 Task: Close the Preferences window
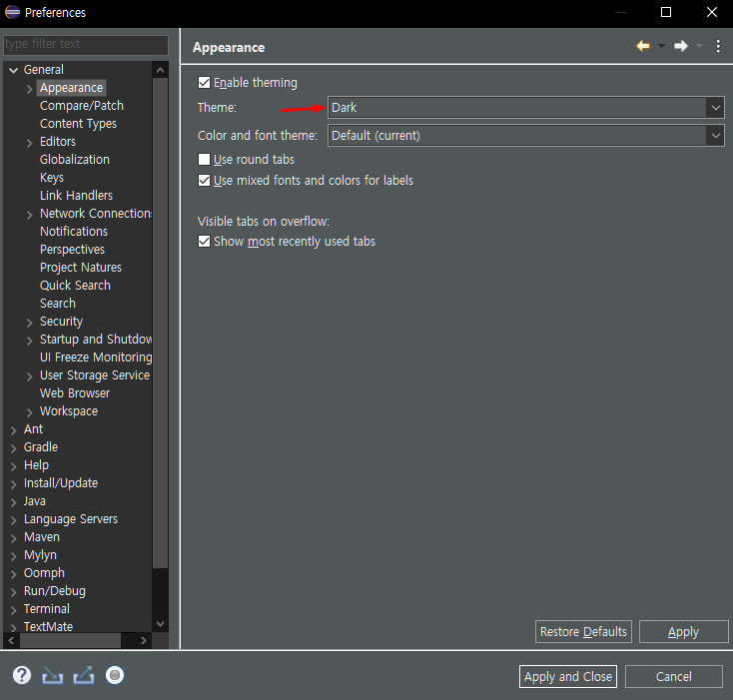point(711,12)
